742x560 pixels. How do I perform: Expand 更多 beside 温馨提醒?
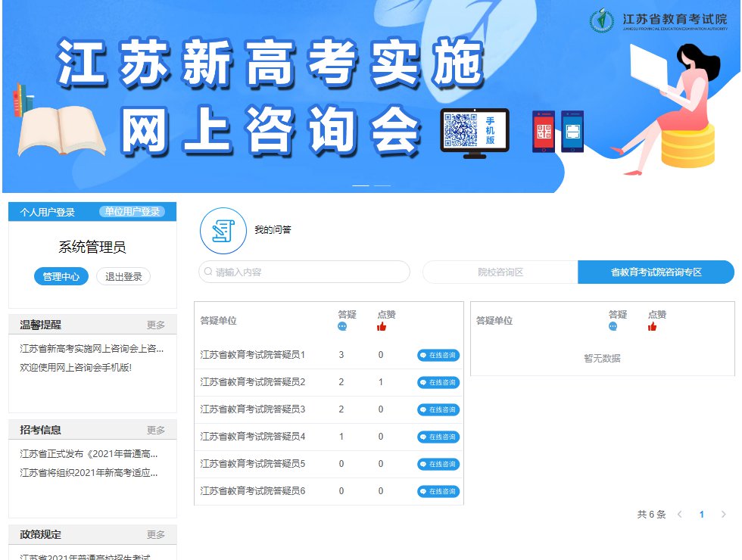click(x=156, y=325)
